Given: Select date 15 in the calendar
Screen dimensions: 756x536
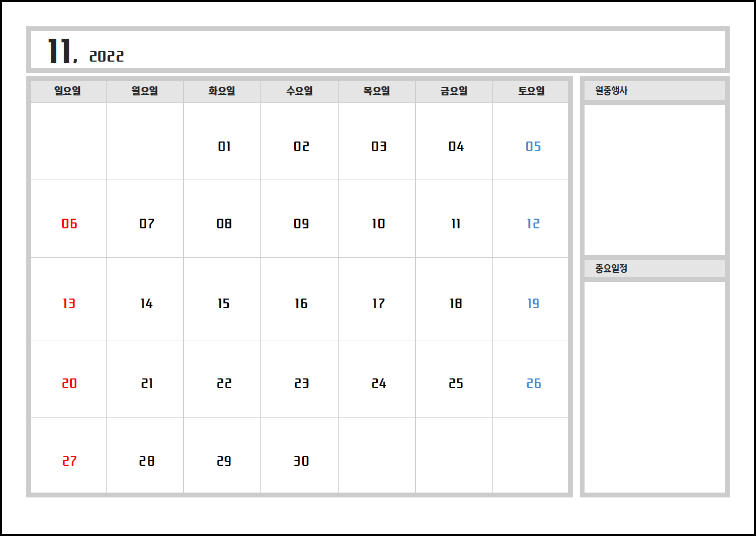Looking at the screenshot, I should tap(223, 303).
